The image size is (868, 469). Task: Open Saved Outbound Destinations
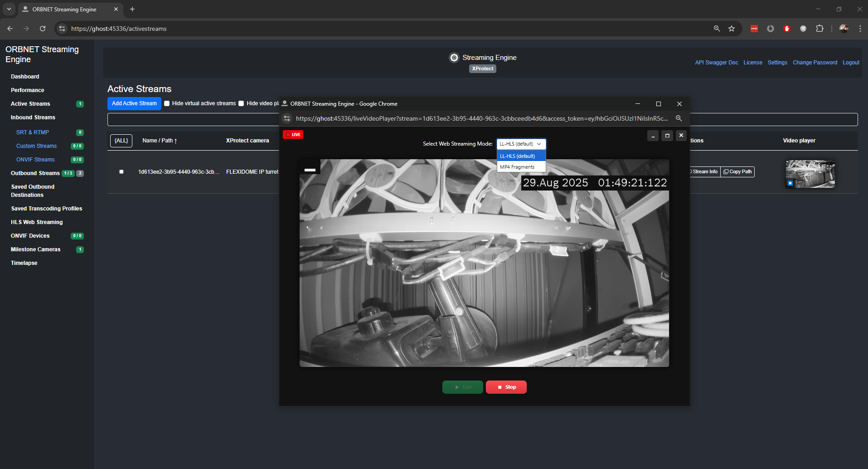click(x=33, y=191)
